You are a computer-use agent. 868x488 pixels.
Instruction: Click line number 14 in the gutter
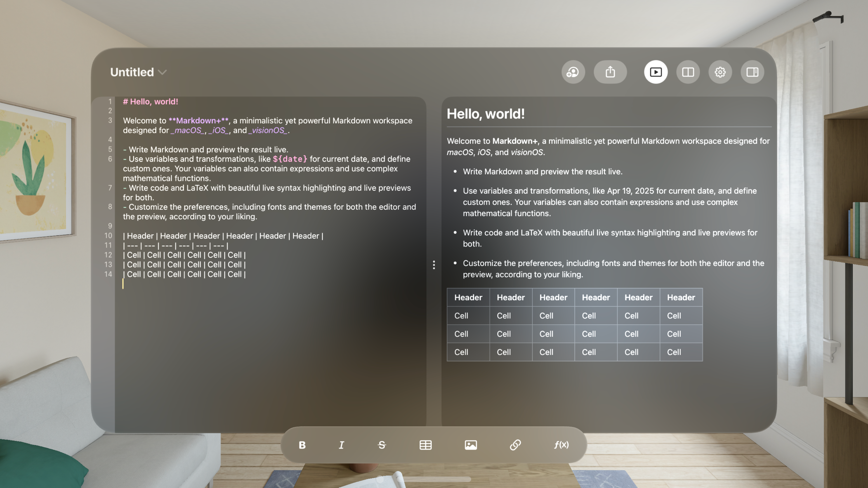108,274
